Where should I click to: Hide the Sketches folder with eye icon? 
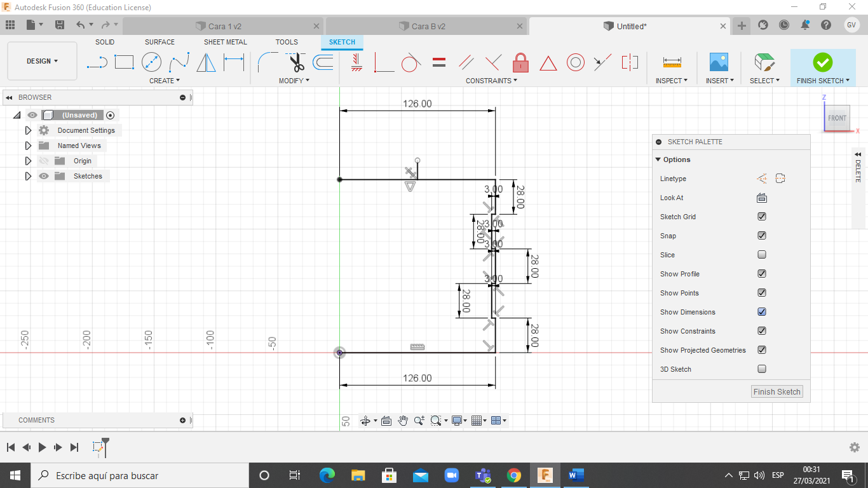pyautogui.click(x=44, y=176)
